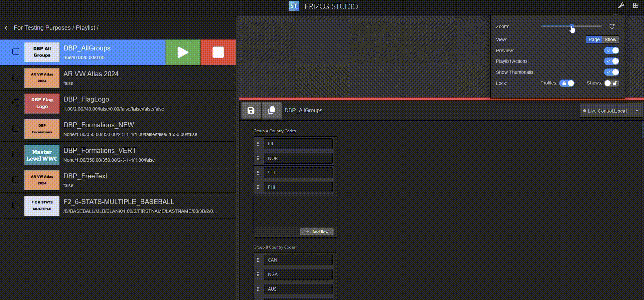Click the duplicate copy icon
Image resolution: width=644 pixels, height=300 pixels.
272,111
